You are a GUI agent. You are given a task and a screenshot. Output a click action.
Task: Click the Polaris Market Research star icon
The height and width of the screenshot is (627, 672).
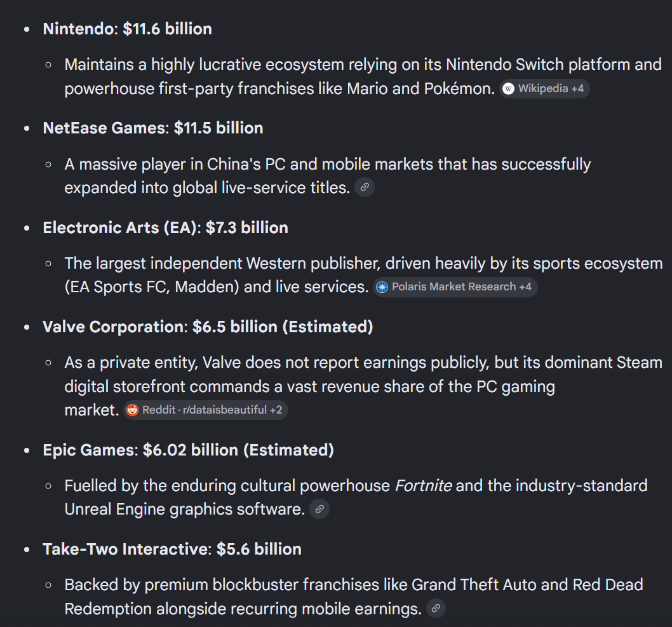pyautogui.click(x=382, y=287)
